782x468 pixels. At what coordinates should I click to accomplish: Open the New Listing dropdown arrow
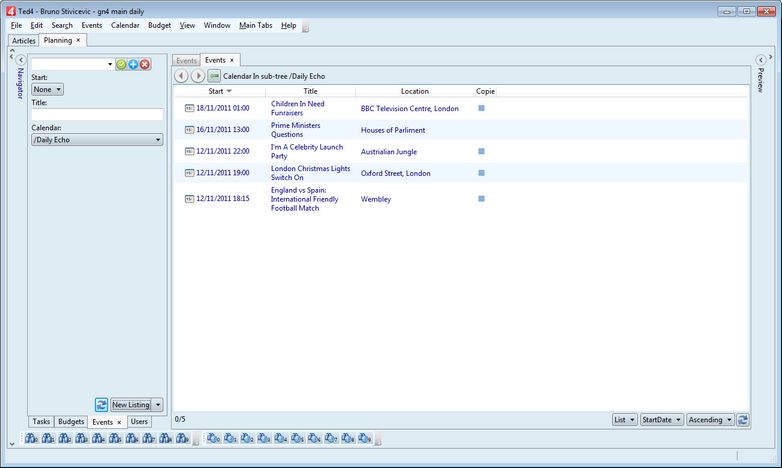(x=158, y=405)
